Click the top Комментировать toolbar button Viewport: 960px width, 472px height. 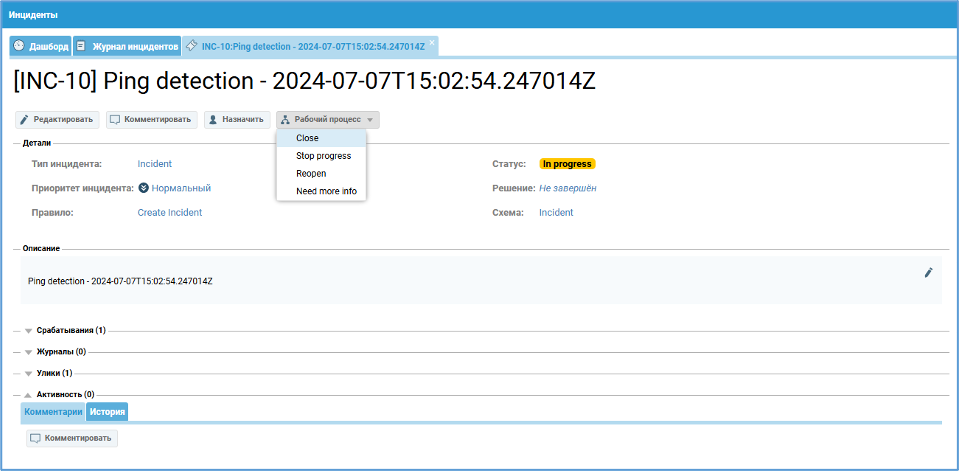(152, 120)
